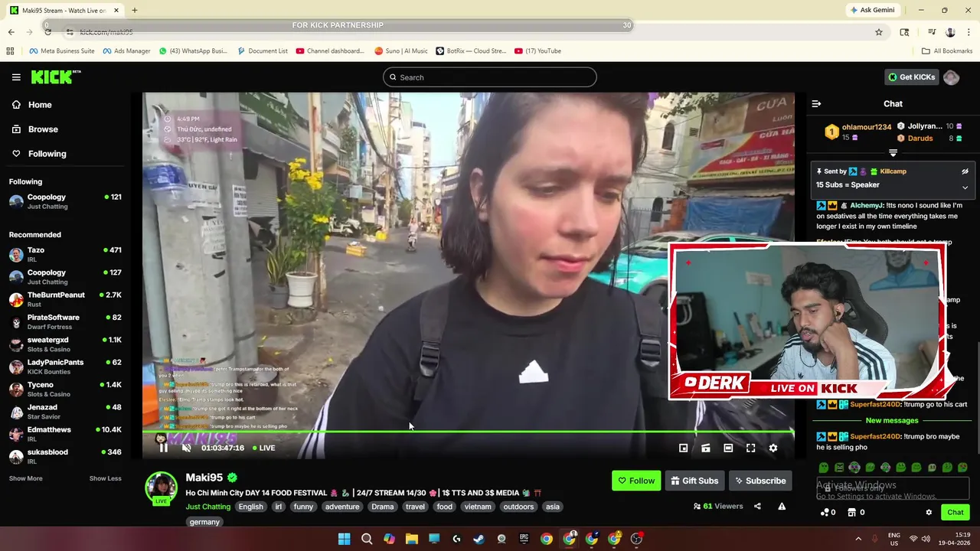The image size is (980, 551).
Task: Collapse recommended list with Show Less
Action: [105, 478]
